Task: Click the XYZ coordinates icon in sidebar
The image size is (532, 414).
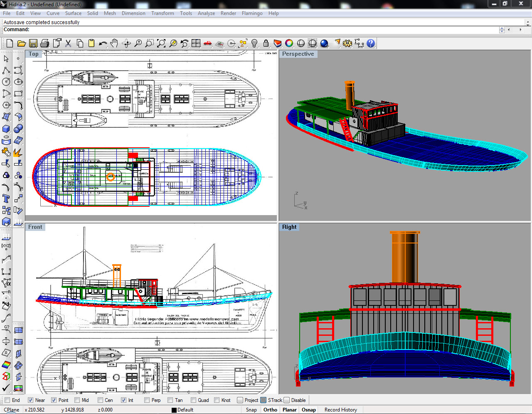Action: coord(6,246)
